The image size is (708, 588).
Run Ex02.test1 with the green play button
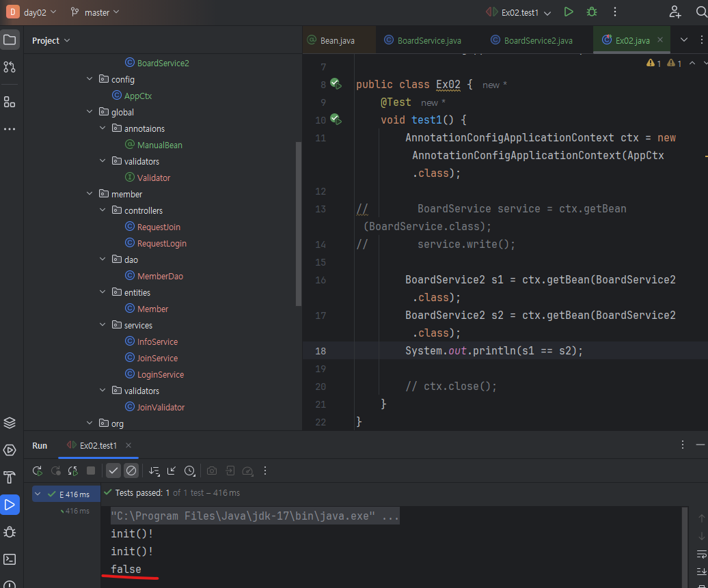569,12
